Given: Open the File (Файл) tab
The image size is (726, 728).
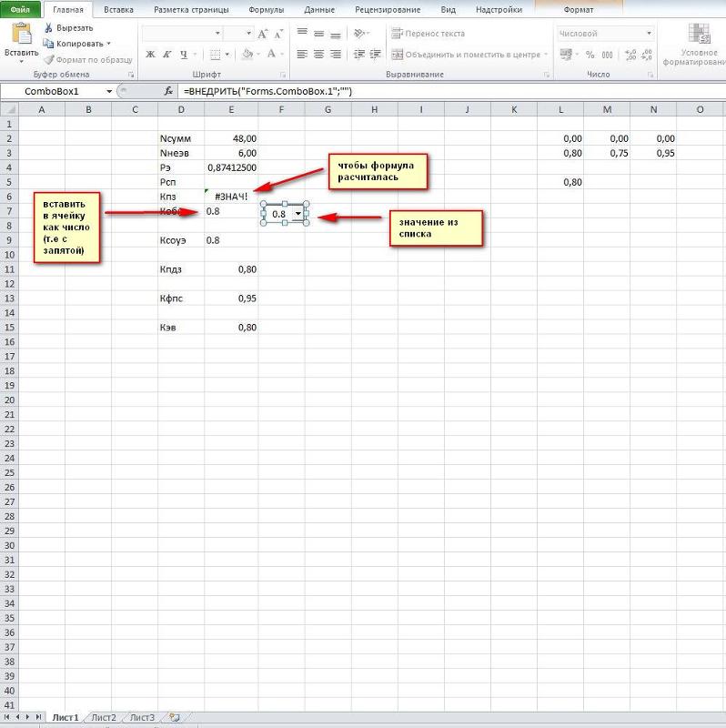Looking at the screenshot, I should pos(20,9).
